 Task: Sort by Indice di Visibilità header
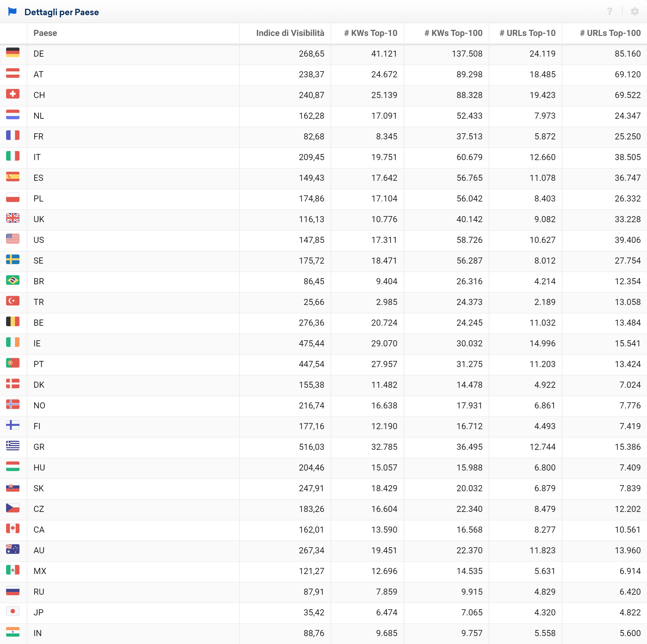[290, 33]
